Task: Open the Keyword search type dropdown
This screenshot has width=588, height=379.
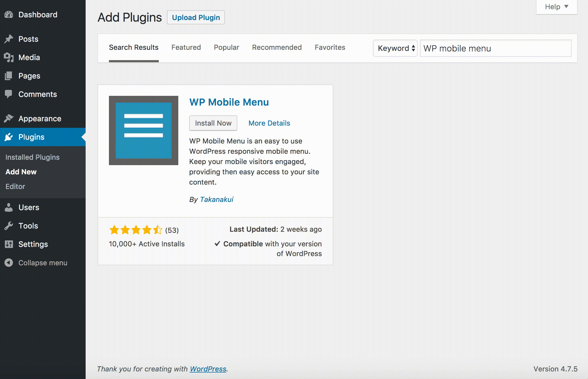Action: tap(395, 48)
